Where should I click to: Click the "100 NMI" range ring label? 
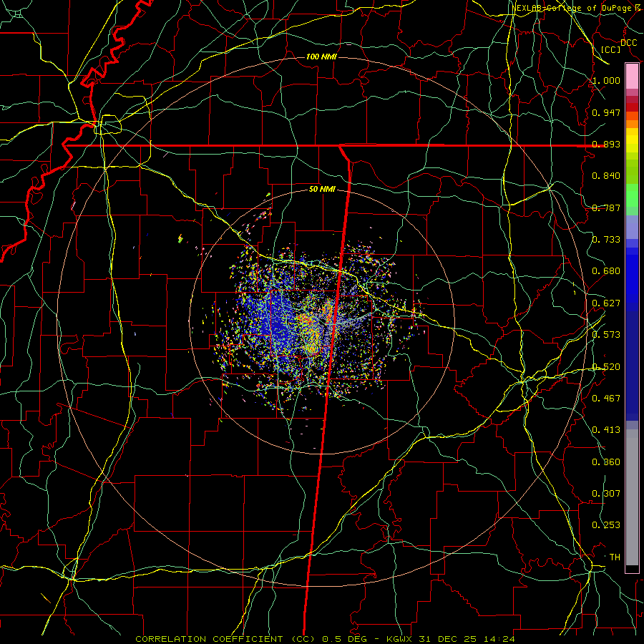point(321,57)
